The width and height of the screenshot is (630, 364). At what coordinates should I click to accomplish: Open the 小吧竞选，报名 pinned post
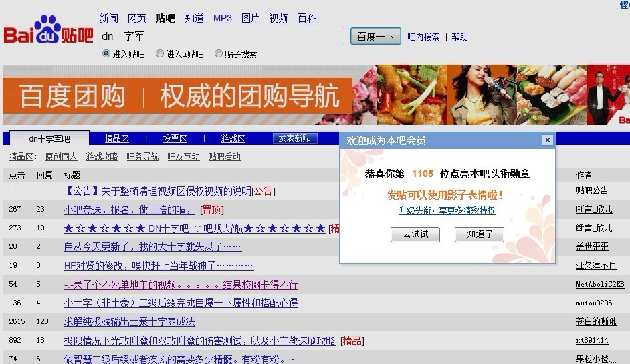pyautogui.click(x=129, y=210)
